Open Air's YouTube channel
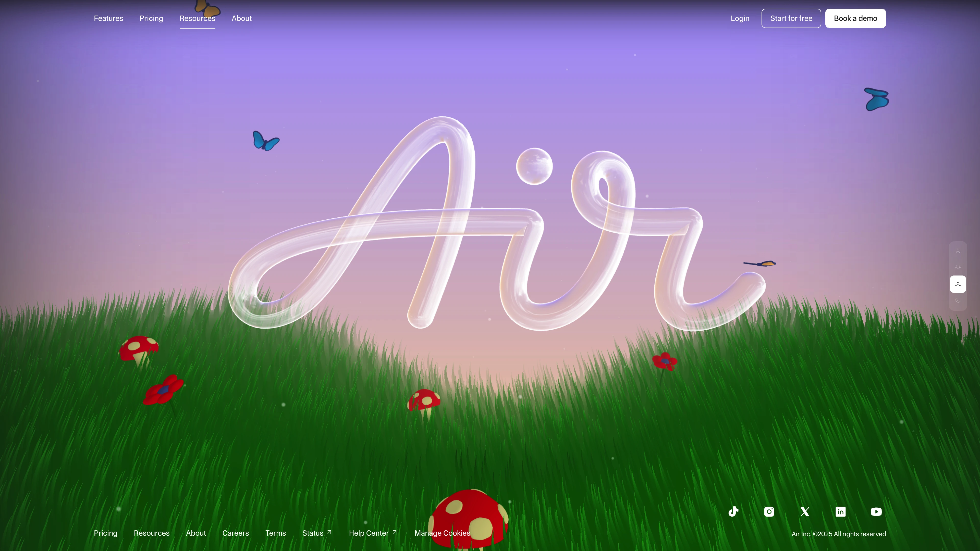This screenshot has height=551, width=980. tap(876, 511)
